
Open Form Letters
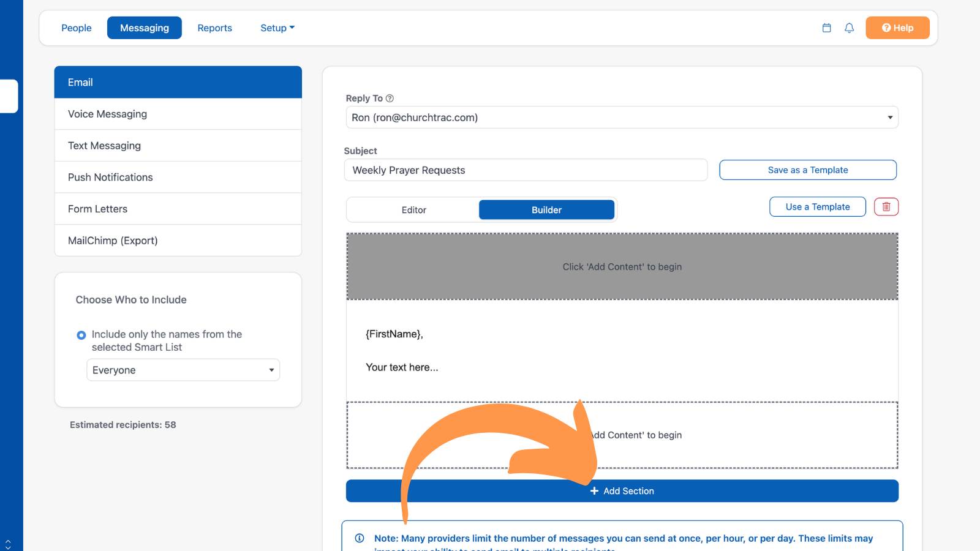[x=178, y=209]
